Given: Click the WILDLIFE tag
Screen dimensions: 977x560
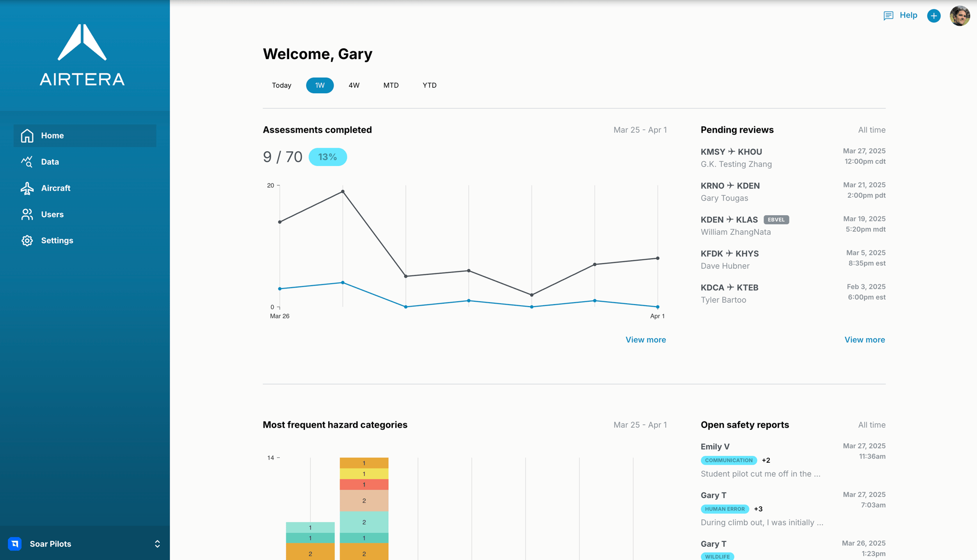Looking at the screenshot, I should 717,557.
